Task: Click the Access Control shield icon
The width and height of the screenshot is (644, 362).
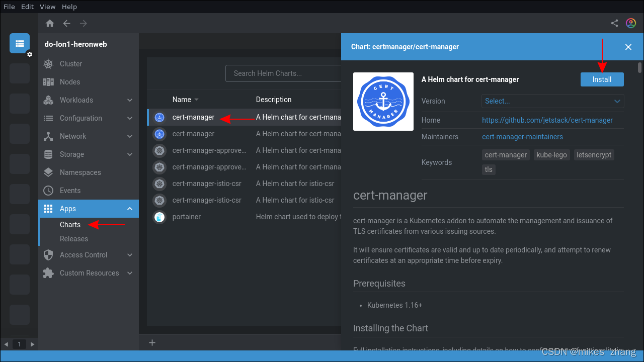Action: 48,255
